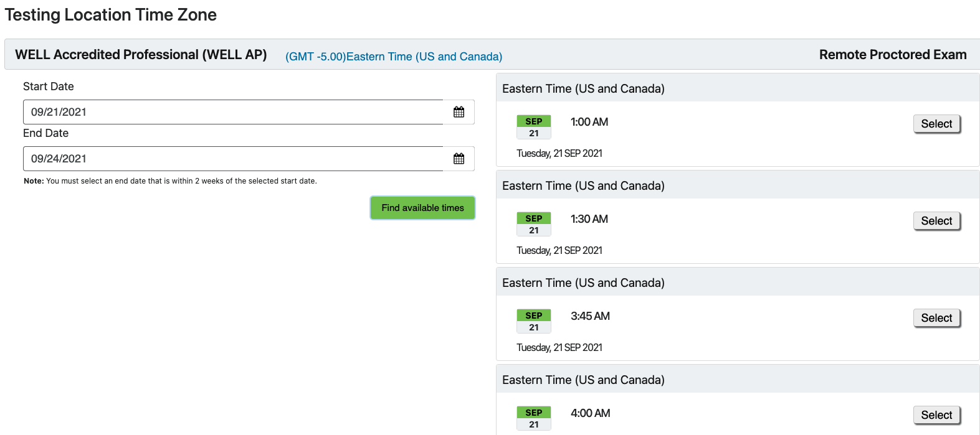The image size is (980, 435).
Task: Open the End Date calendar picker icon
Action: [x=459, y=159]
